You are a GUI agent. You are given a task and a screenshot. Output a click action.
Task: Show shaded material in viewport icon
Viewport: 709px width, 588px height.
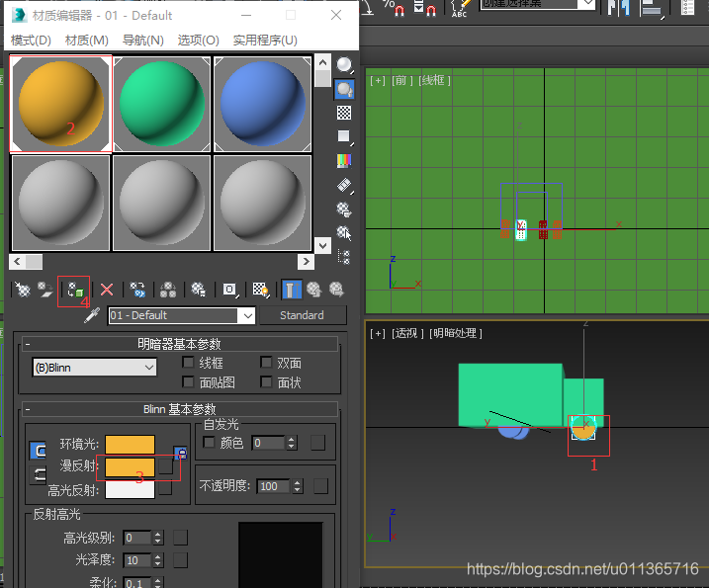pos(260,290)
